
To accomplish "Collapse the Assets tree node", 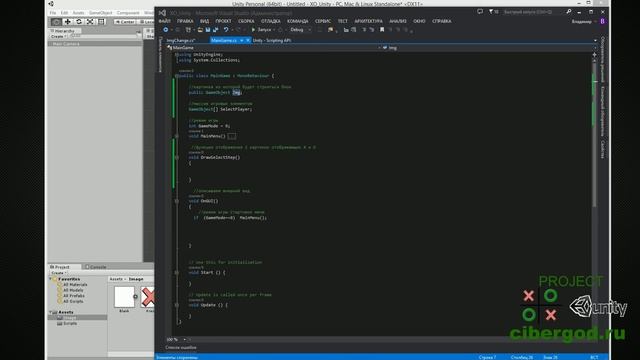I will tap(51, 312).
